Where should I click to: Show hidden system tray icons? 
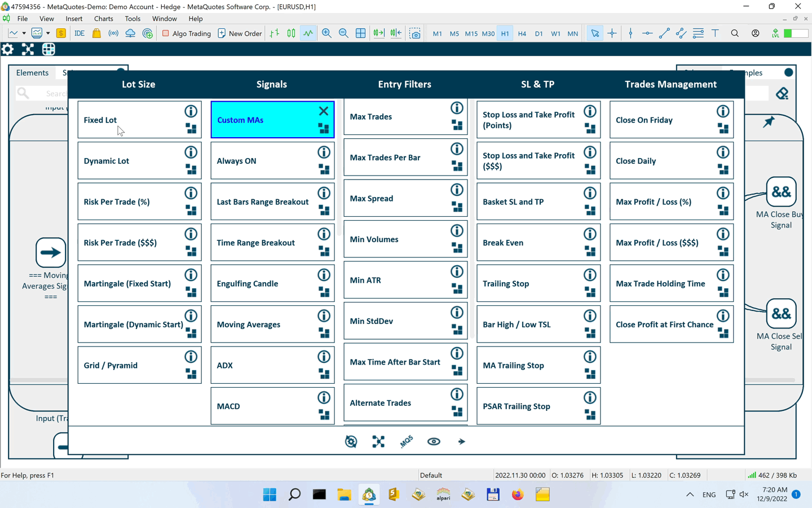pyautogui.click(x=690, y=494)
